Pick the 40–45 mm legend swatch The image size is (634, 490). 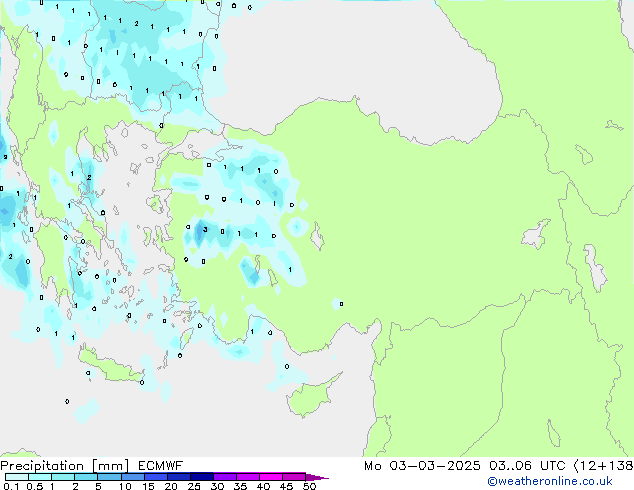[271, 477]
